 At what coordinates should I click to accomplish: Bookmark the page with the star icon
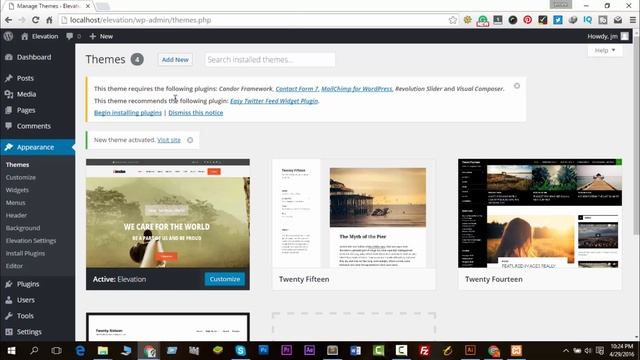tap(453, 20)
